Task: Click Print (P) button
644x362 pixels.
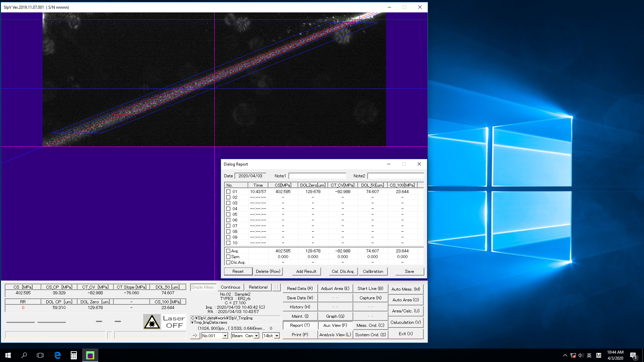Action: pos(300,335)
